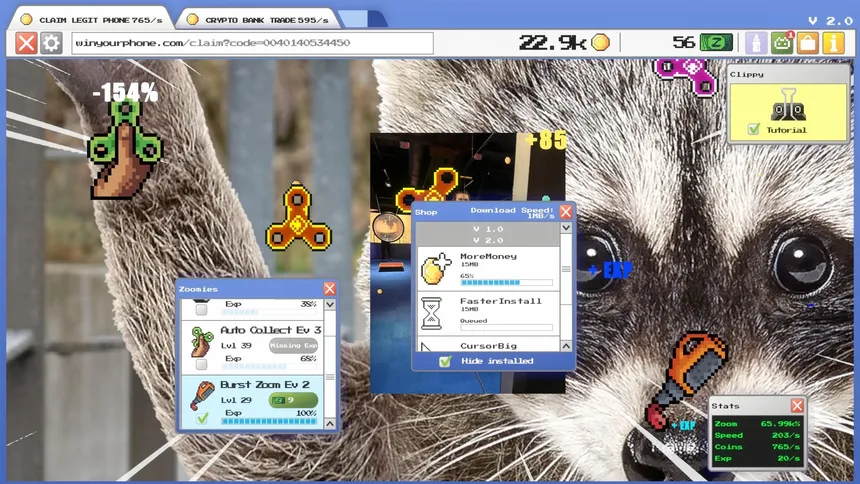
Task: Click the green fidget spinner in hand
Action: pos(125,149)
